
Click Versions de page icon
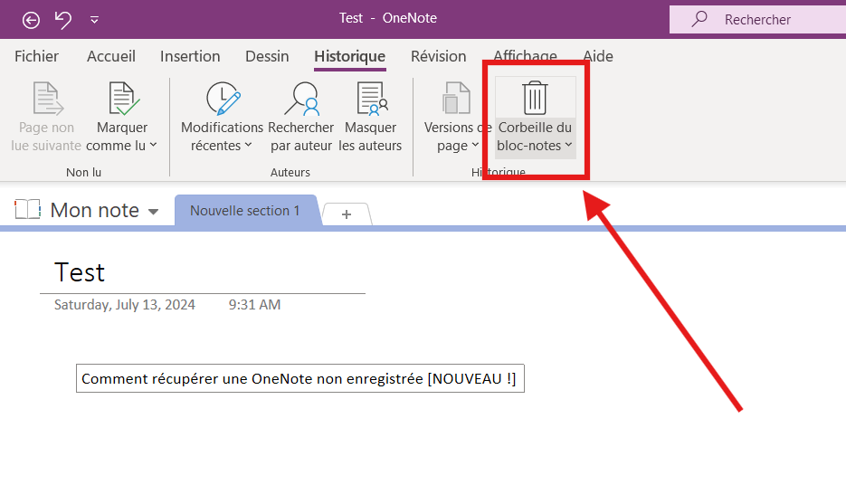click(456, 99)
